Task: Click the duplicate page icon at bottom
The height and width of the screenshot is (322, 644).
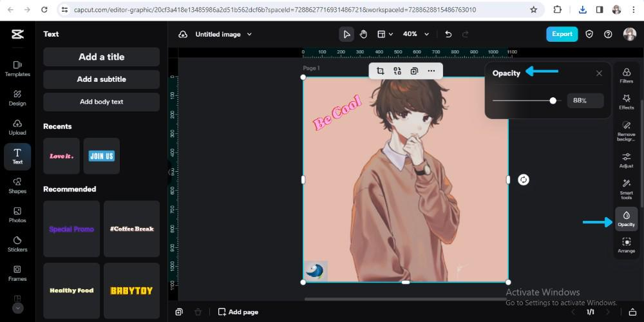Action: (x=179, y=312)
